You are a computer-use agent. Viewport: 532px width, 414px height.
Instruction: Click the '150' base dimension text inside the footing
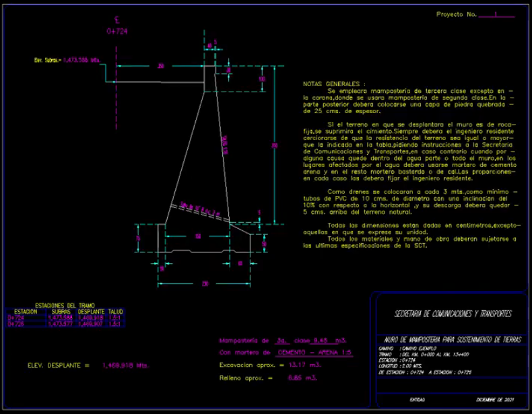point(198,236)
